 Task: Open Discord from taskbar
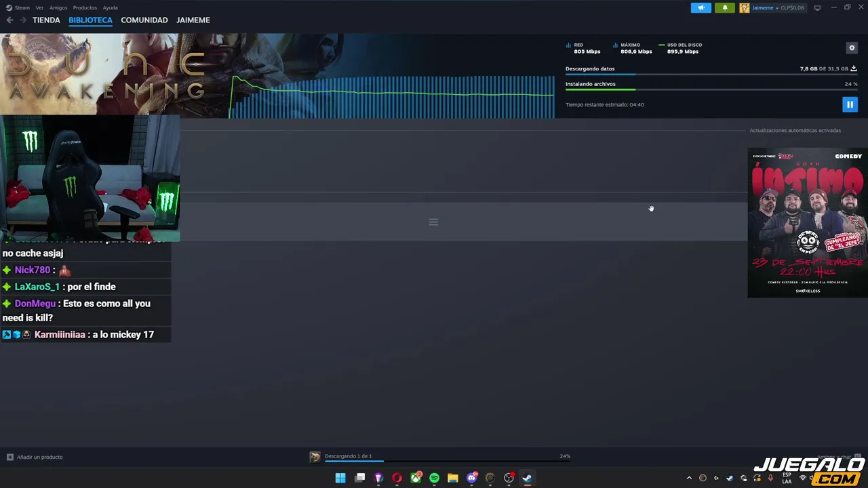472,478
